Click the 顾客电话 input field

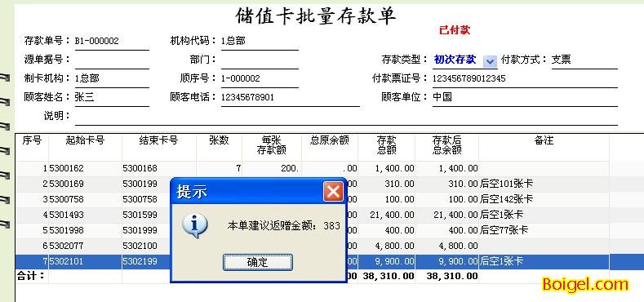pyautogui.click(x=290, y=97)
